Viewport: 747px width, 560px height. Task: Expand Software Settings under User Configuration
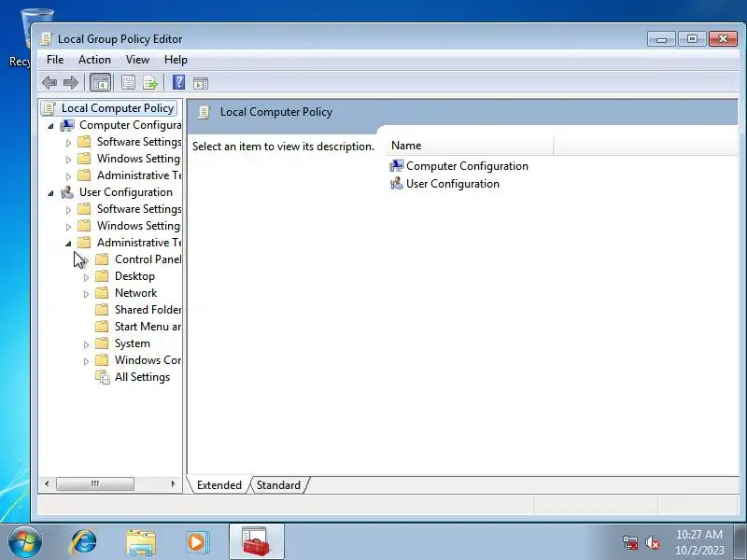(x=68, y=210)
